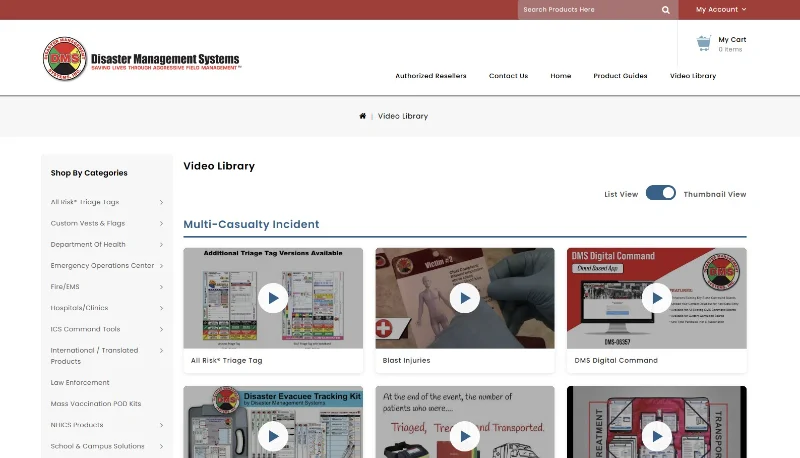
Task: Click the home breadcrumb icon
Action: pyautogui.click(x=362, y=116)
